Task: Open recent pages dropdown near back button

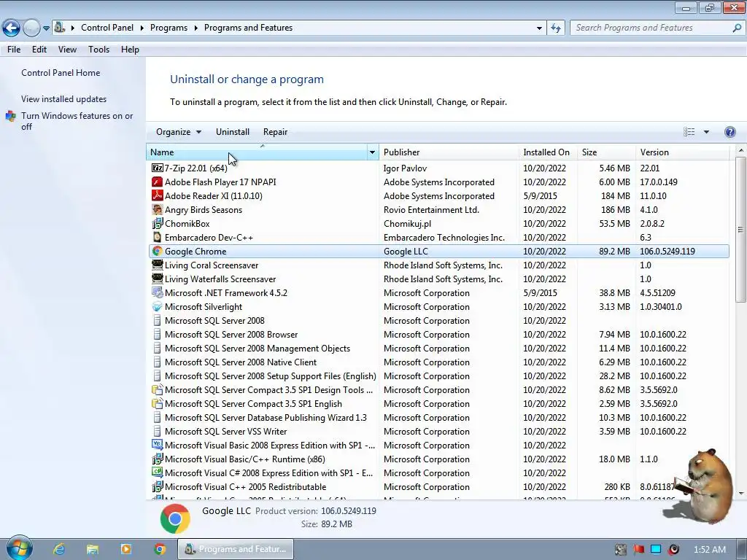Action: 46,28
